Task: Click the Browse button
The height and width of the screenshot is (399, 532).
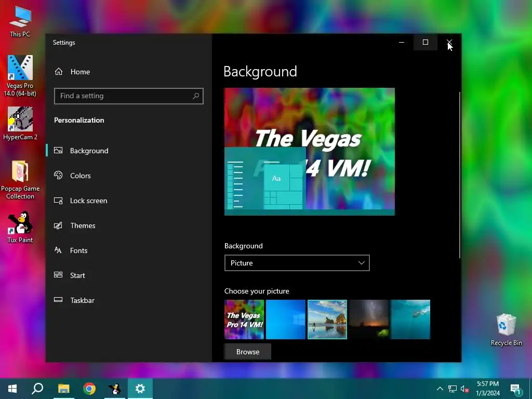Action: pos(248,352)
